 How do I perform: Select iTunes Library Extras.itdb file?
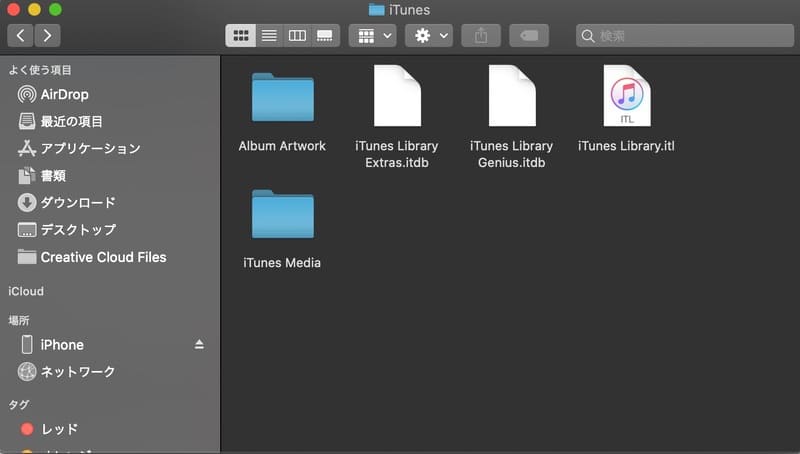[397, 97]
